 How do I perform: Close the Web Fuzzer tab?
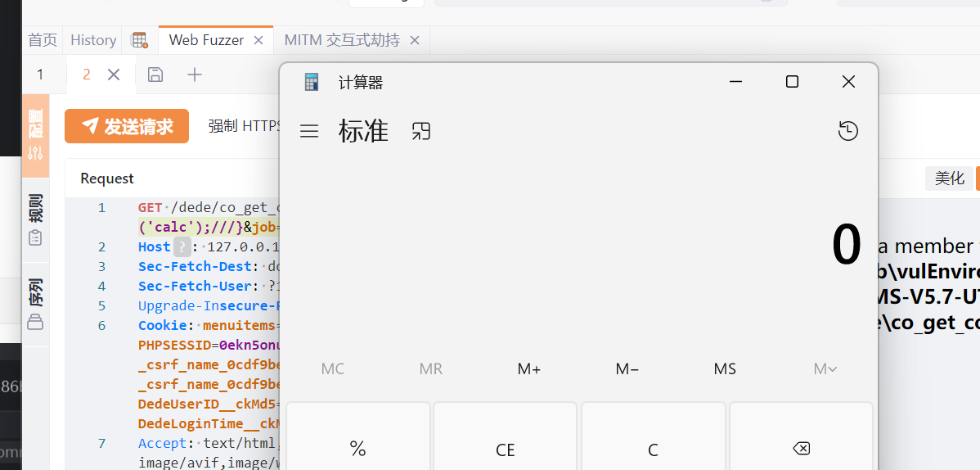pos(258,40)
